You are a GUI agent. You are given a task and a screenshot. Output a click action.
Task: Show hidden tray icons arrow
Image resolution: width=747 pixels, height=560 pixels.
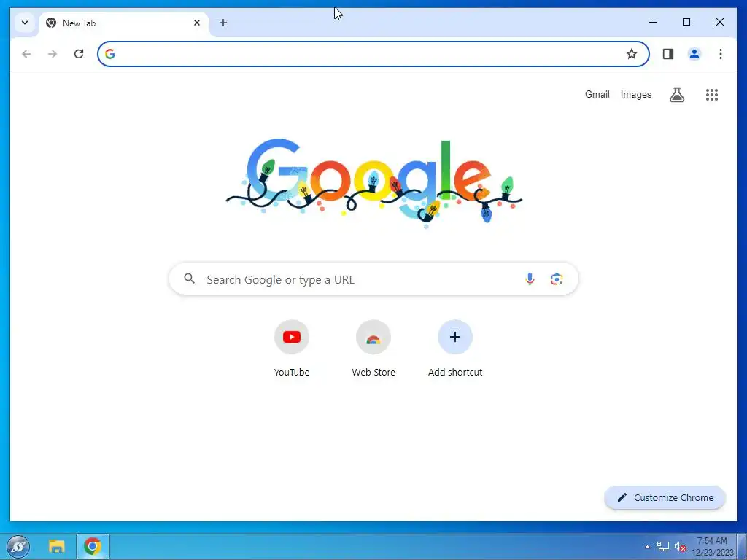pyautogui.click(x=647, y=547)
